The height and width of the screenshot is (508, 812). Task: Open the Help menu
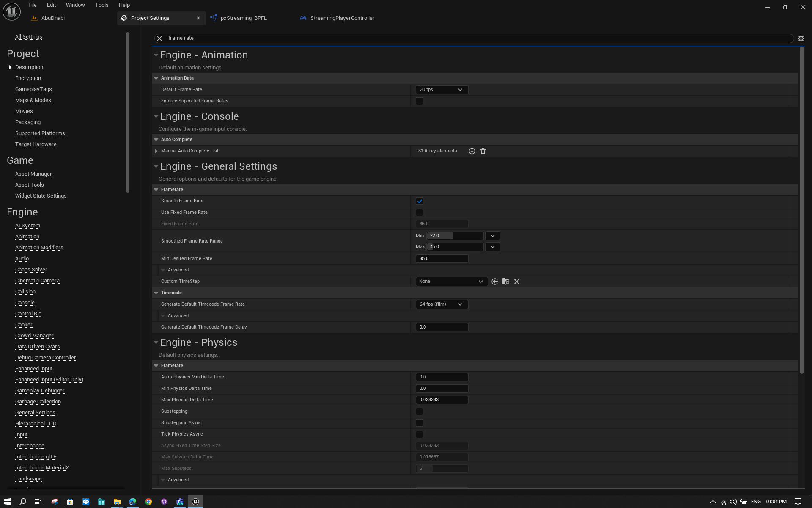[124, 5]
